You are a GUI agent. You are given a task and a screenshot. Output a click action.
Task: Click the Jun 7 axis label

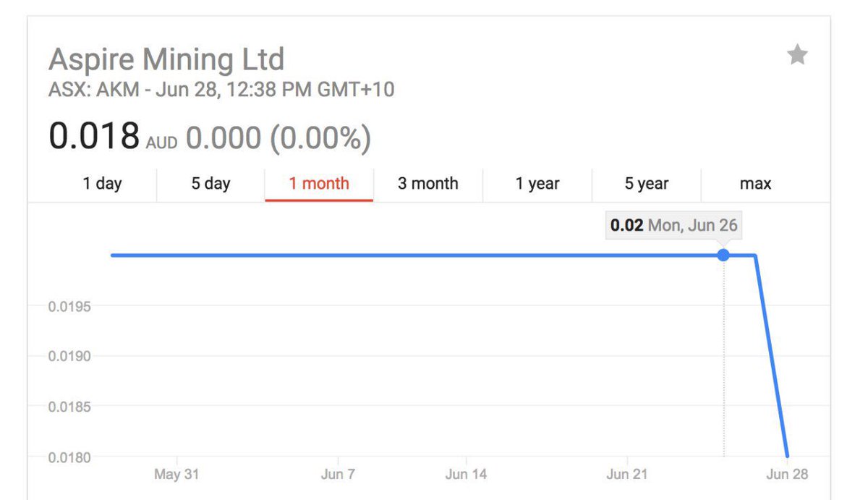[338, 475]
